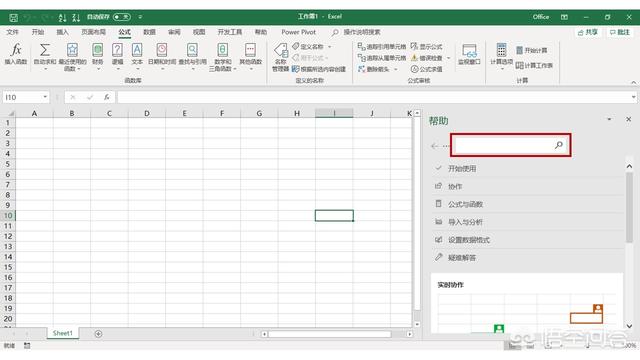This screenshot has width=640, height=360.
Task: Click Remove Arrows (删除箭头) icon
Action: 361,69
